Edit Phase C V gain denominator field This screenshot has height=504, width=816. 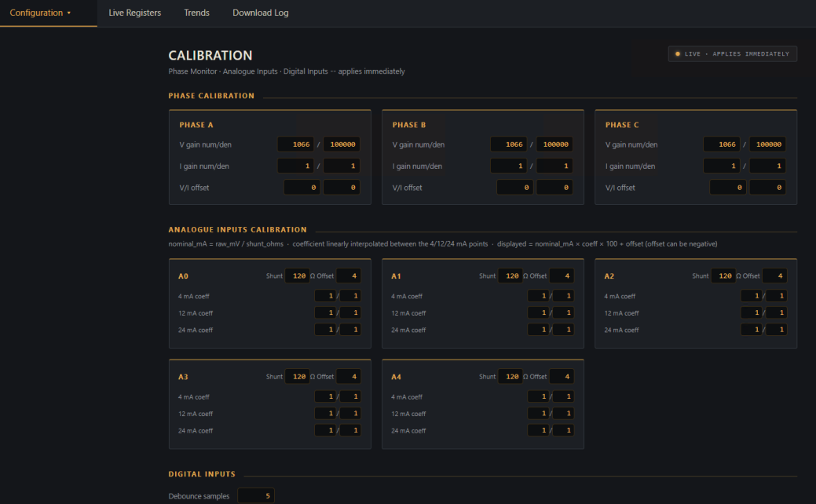767,144
